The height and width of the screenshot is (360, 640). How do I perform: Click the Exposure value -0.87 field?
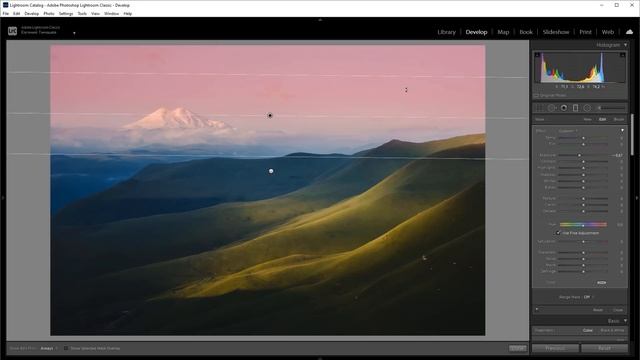coord(617,155)
